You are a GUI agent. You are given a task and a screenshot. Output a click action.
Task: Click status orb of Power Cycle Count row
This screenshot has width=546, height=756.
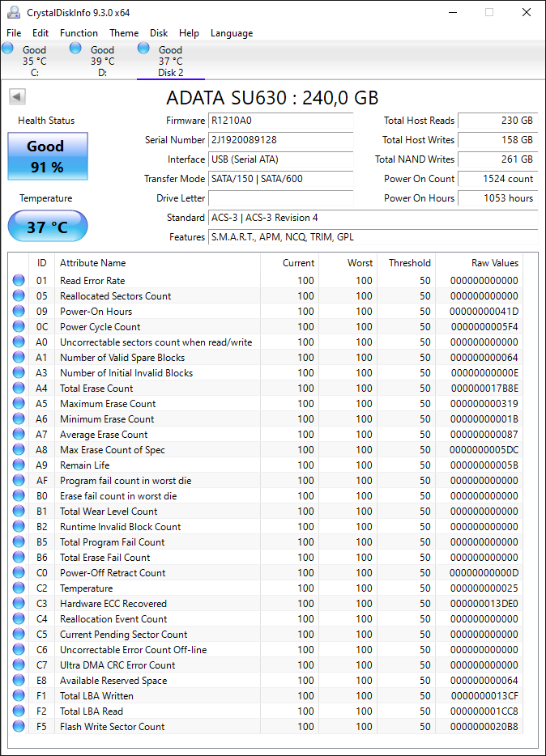click(x=19, y=326)
